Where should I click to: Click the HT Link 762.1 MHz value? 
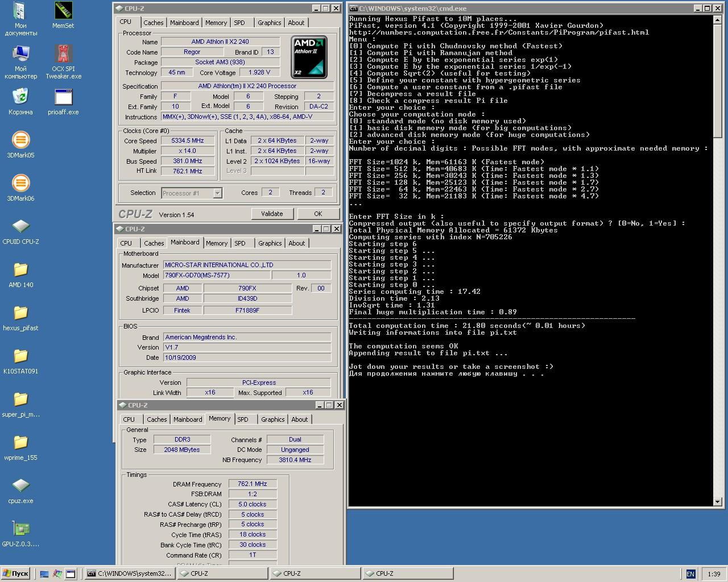188,171
